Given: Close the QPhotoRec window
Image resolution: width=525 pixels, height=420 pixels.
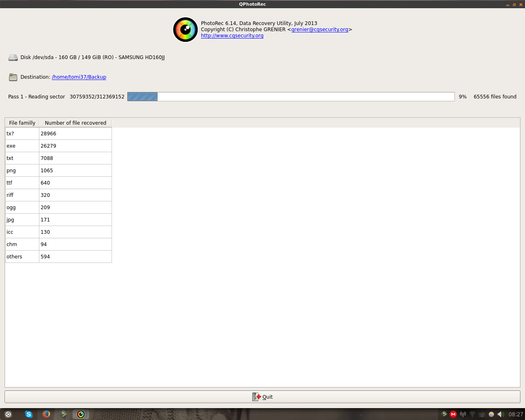Looking at the screenshot, I should pyautogui.click(x=521, y=5).
